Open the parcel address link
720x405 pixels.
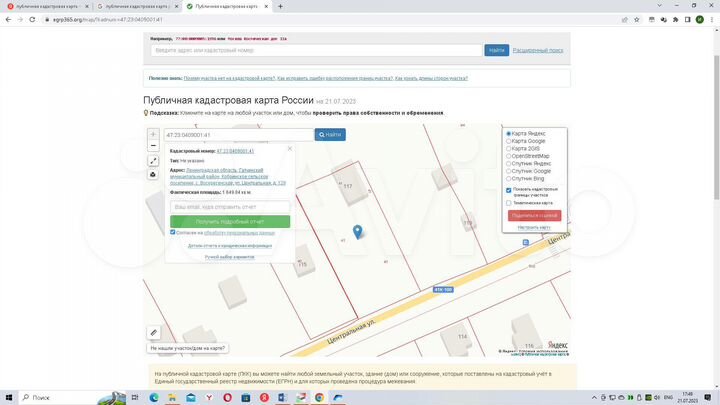pyautogui.click(x=228, y=176)
